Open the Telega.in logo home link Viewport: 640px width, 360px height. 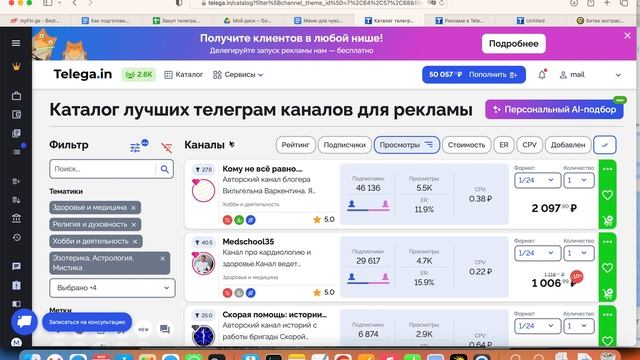tap(82, 74)
